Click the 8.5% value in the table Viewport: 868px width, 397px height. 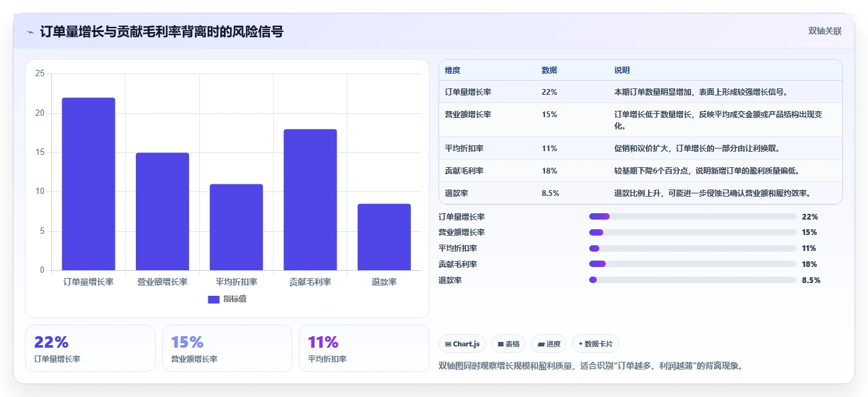551,193
